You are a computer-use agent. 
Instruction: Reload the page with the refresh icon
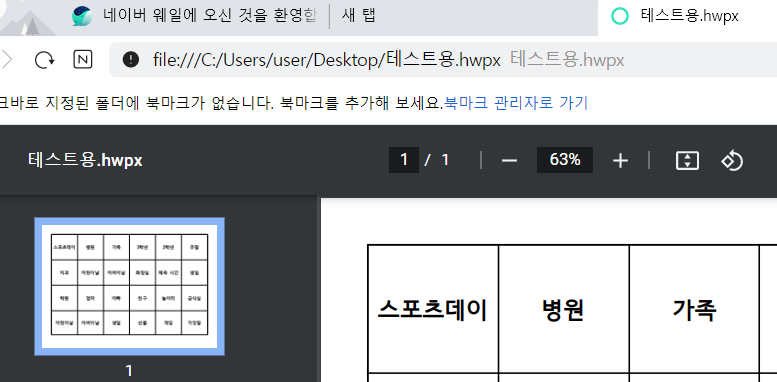(x=45, y=60)
